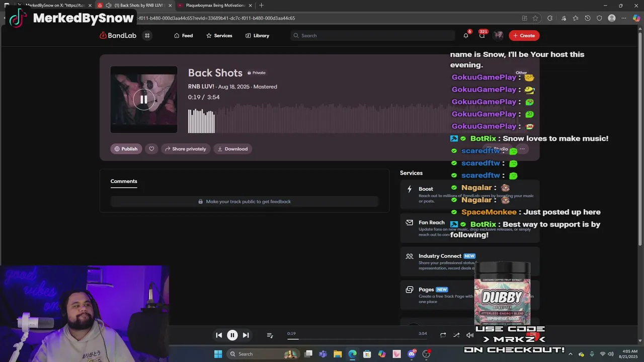Open the profile avatar menu
Image resolution: width=644 pixels, height=362 pixels.
(x=498, y=35)
